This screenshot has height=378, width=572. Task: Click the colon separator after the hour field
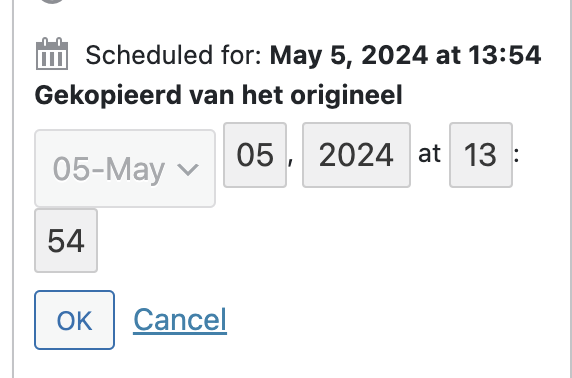click(516, 156)
